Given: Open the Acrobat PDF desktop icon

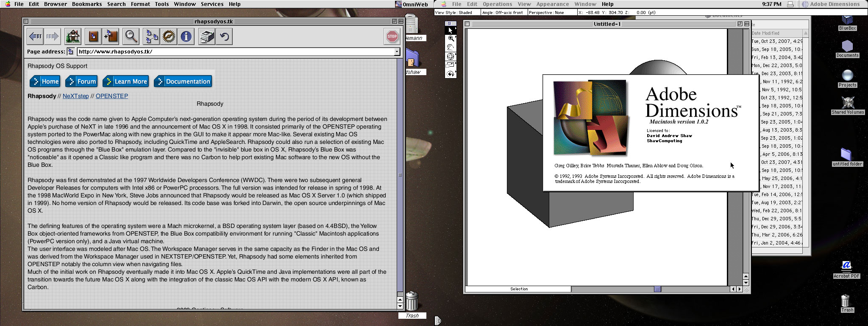Looking at the screenshot, I should (x=846, y=270).
